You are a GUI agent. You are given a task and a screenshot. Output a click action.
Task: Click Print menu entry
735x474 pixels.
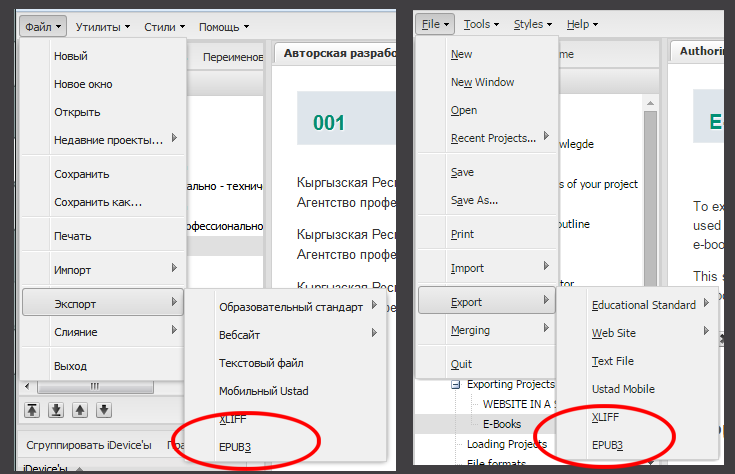487,234
